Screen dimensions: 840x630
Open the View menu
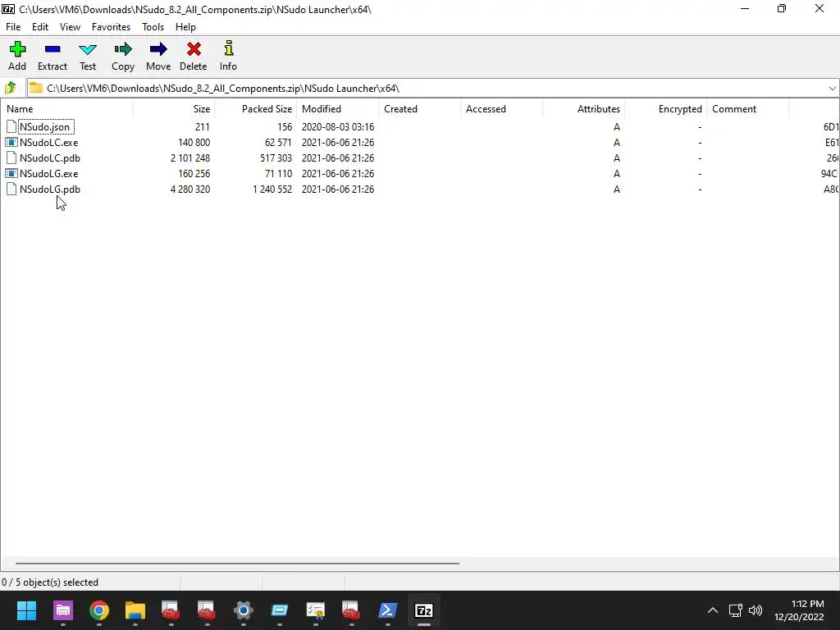point(71,27)
